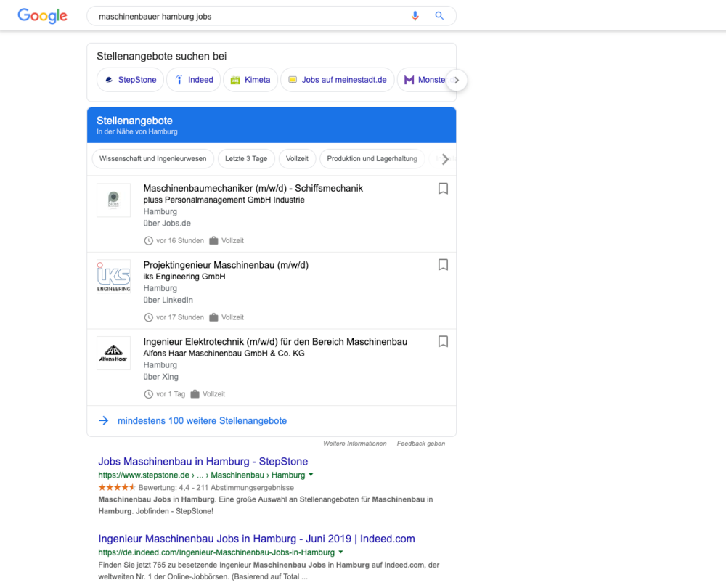This screenshot has width=726, height=588.
Task: Click the voice search microphone icon
Action: [x=415, y=15]
